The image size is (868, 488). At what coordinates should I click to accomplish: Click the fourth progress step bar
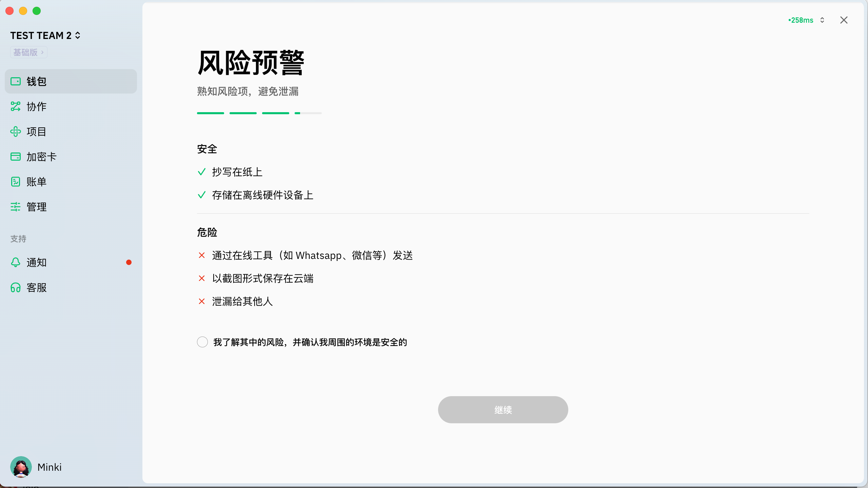click(308, 113)
